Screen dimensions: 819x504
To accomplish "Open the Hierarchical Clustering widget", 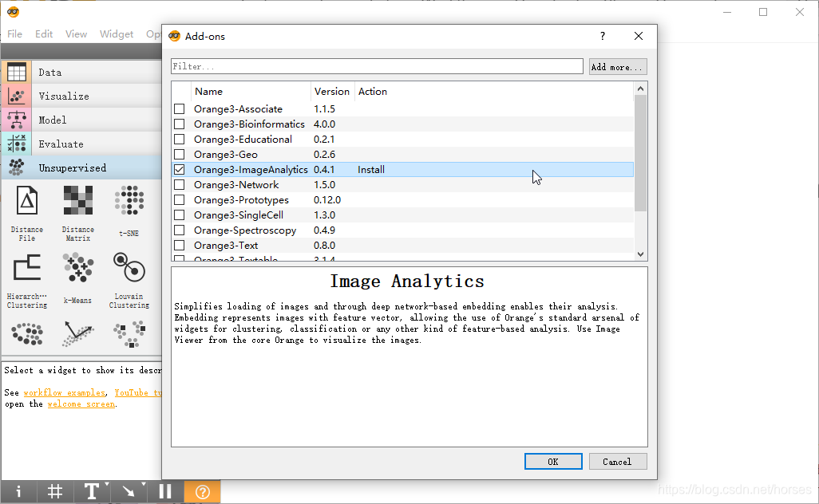I will click(27, 282).
